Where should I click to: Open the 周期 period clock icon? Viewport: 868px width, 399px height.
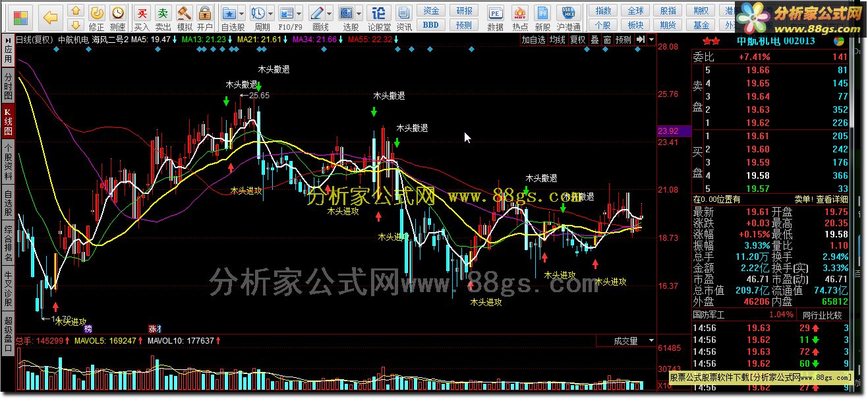[258, 13]
